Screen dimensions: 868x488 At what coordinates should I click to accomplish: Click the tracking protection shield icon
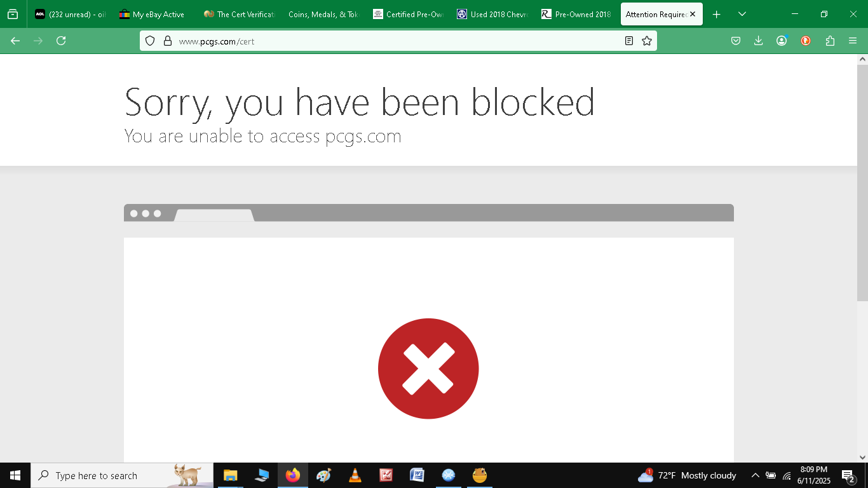tap(150, 41)
